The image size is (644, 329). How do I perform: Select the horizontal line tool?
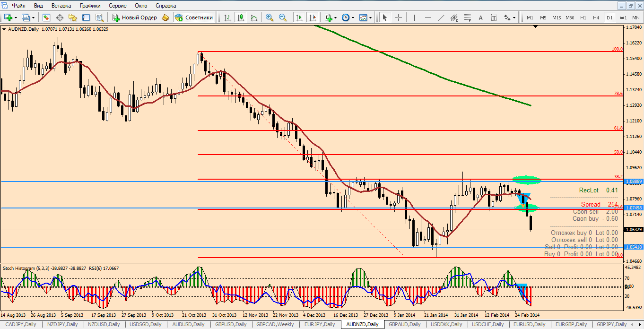coord(428,17)
